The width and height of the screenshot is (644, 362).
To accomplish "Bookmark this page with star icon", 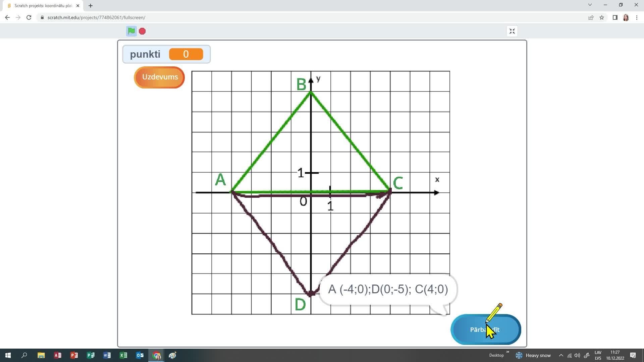I will click(602, 17).
